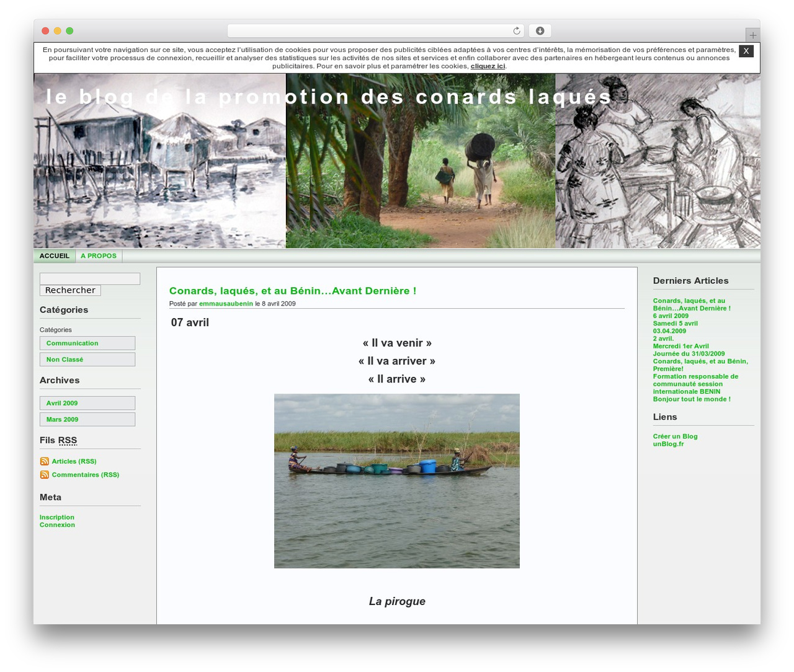This screenshot has height=672, width=794.
Task: Open recent article '2 avril.'
Action: tap(663, 338)
